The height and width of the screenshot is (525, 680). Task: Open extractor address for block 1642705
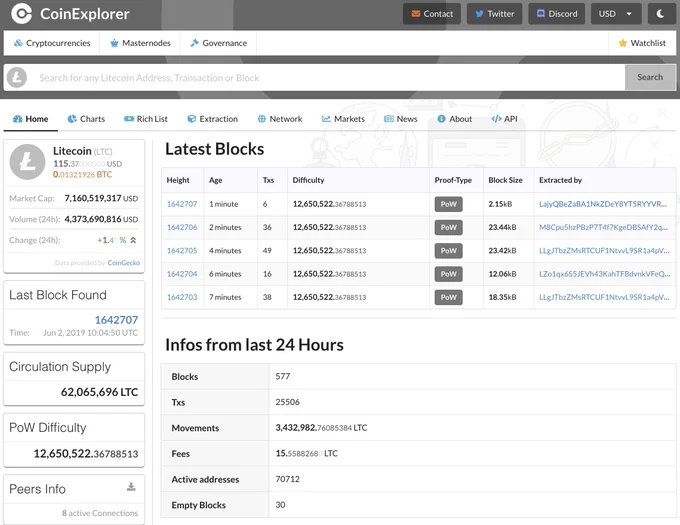click(604, 251)
